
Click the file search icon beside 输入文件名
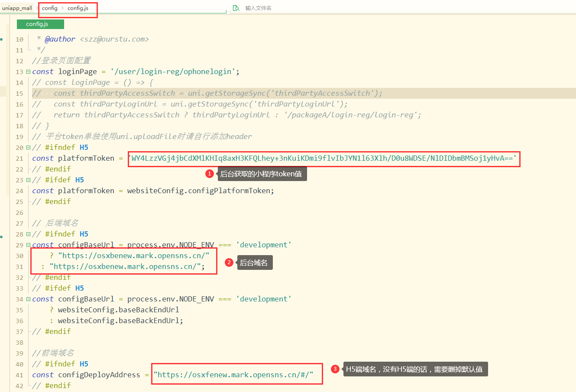tap(236, 8)
